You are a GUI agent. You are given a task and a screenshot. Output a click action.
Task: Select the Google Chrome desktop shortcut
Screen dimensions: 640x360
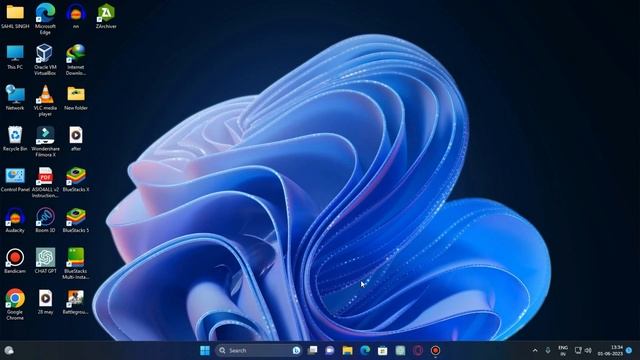15,304
